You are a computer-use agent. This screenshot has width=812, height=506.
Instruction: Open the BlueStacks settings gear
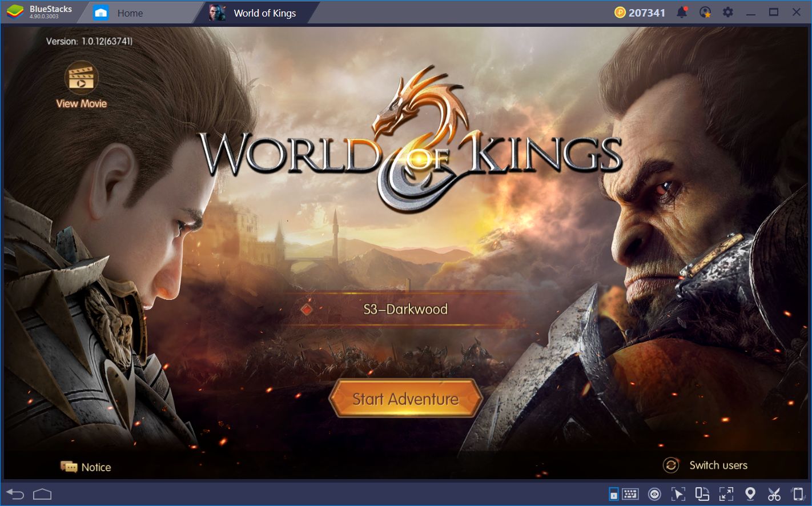(x=727, y=13)
